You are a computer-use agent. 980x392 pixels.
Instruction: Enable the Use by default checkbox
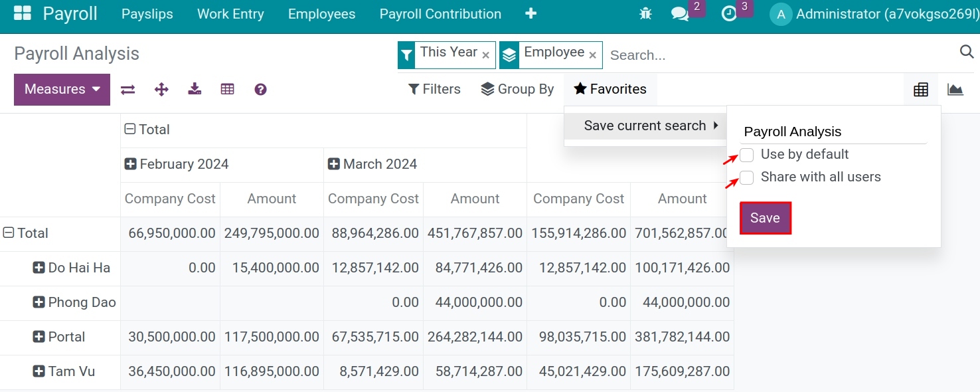pyautogui.click(x=746, y=155)
